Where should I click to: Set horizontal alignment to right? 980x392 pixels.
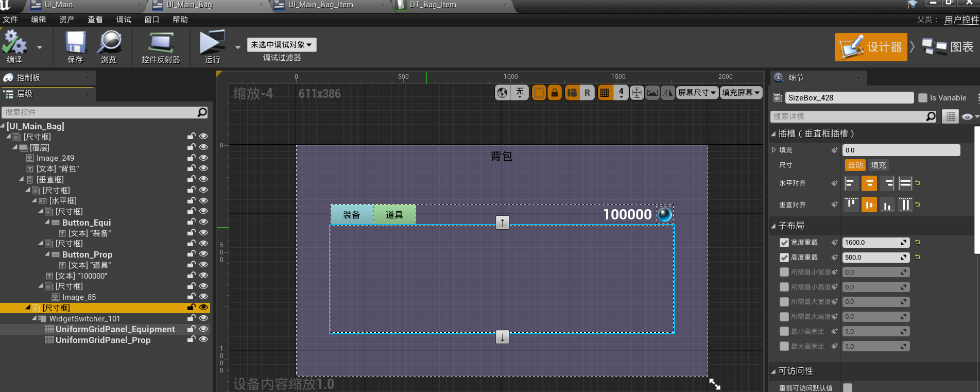tap(887, 183)
